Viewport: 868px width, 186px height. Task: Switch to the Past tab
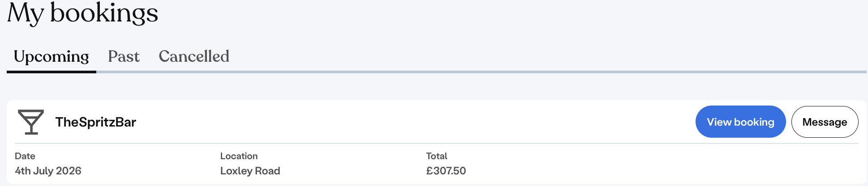click(124, 56)
